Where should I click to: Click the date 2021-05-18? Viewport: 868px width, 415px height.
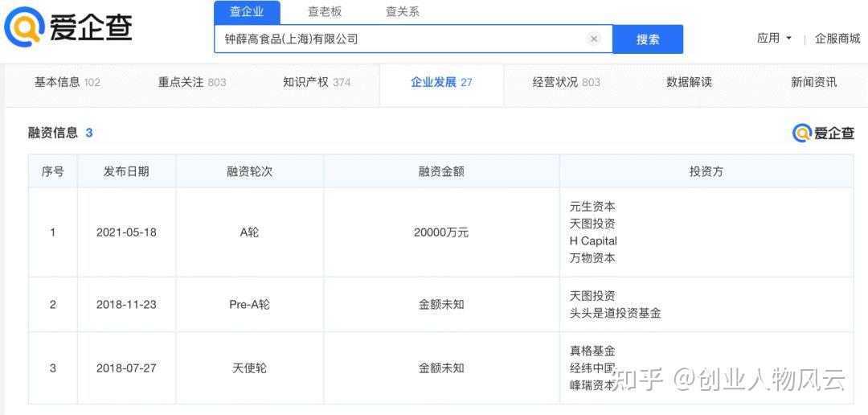click(126, 232)
